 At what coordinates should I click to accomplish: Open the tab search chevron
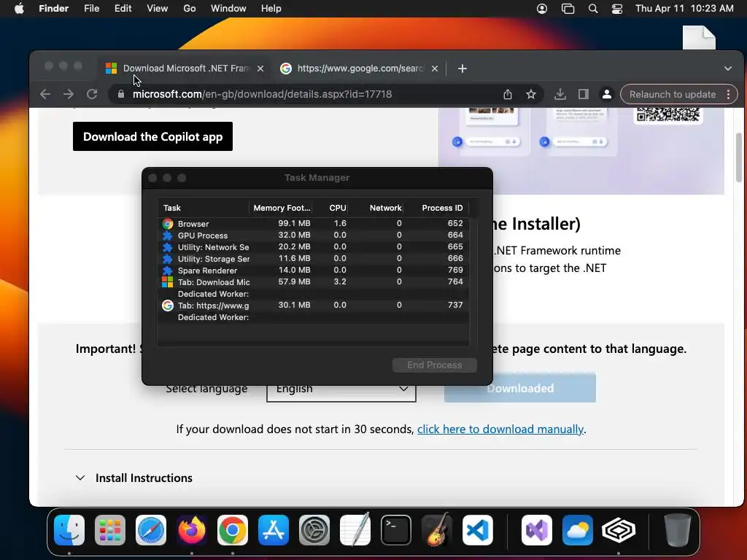click(x=728, y=69)
